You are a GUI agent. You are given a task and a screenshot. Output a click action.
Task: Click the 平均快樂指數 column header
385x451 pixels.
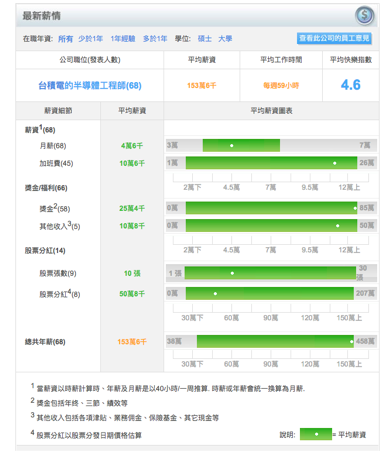click(x=351, y=60)
